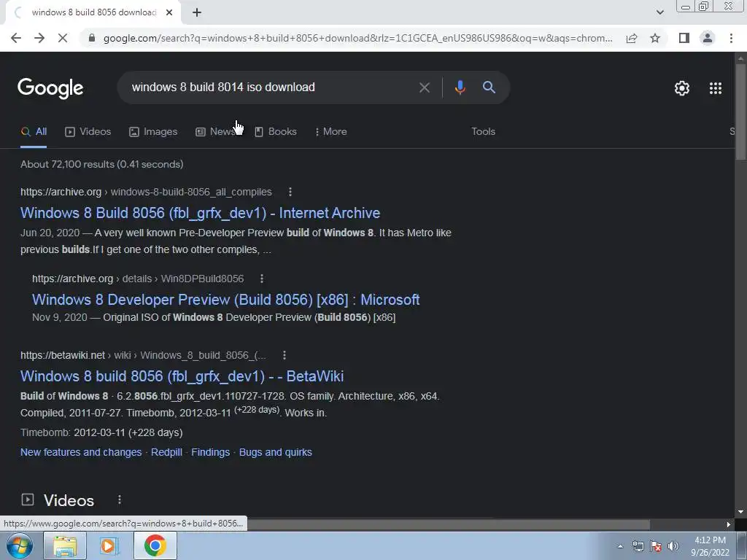Start voice search with the microphone
747x560 pixels.
click(460, 87)
